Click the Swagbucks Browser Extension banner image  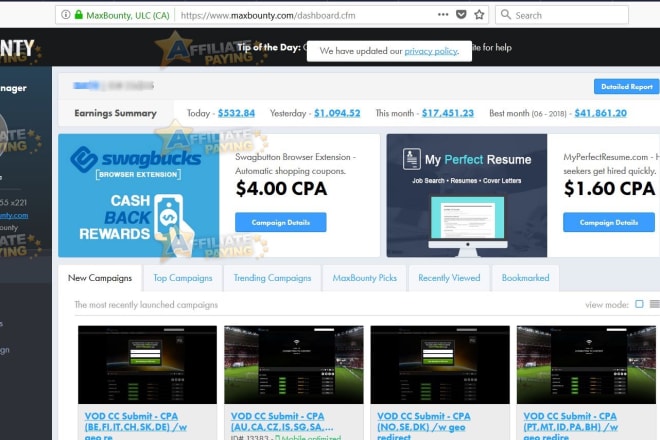click(138, 195)
